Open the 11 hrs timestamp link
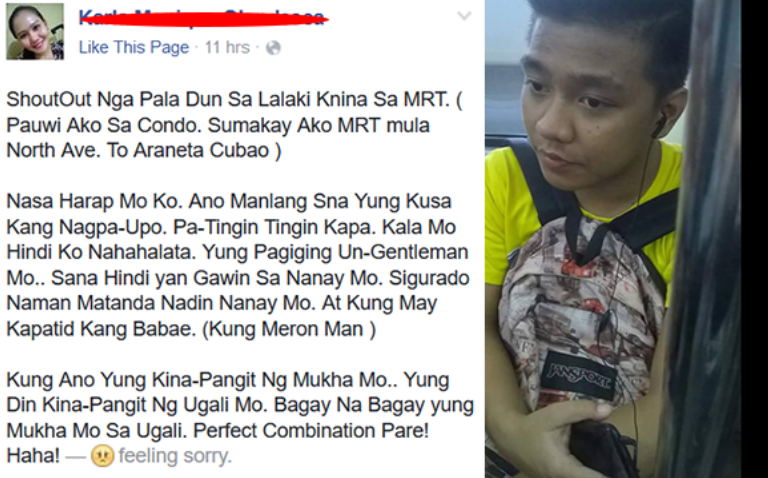 (x=227, y=48)
